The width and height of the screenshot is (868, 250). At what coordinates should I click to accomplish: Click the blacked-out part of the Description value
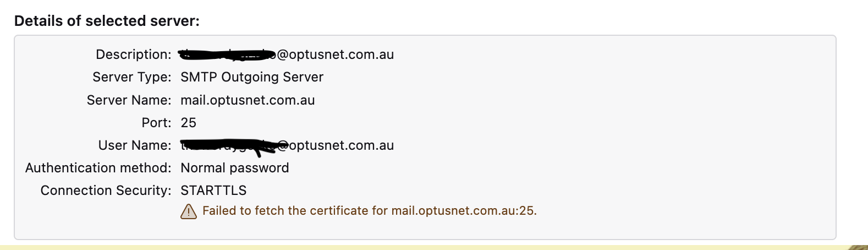226,55
